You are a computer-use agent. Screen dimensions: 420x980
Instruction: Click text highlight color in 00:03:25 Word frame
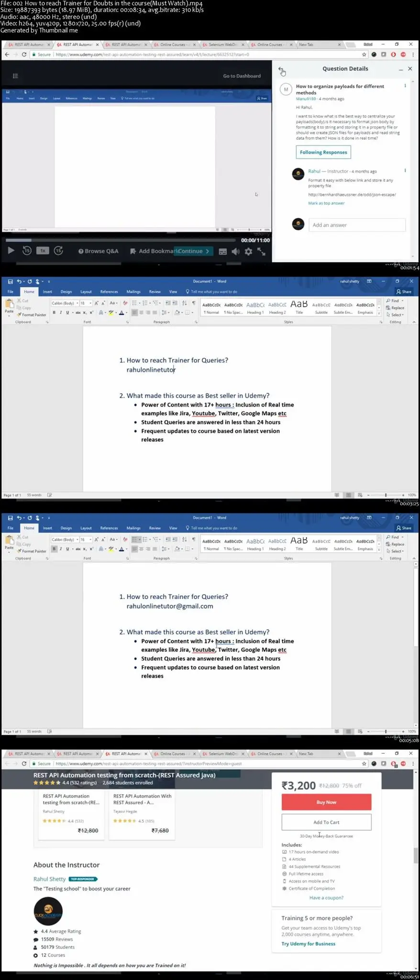coord(111,312)
